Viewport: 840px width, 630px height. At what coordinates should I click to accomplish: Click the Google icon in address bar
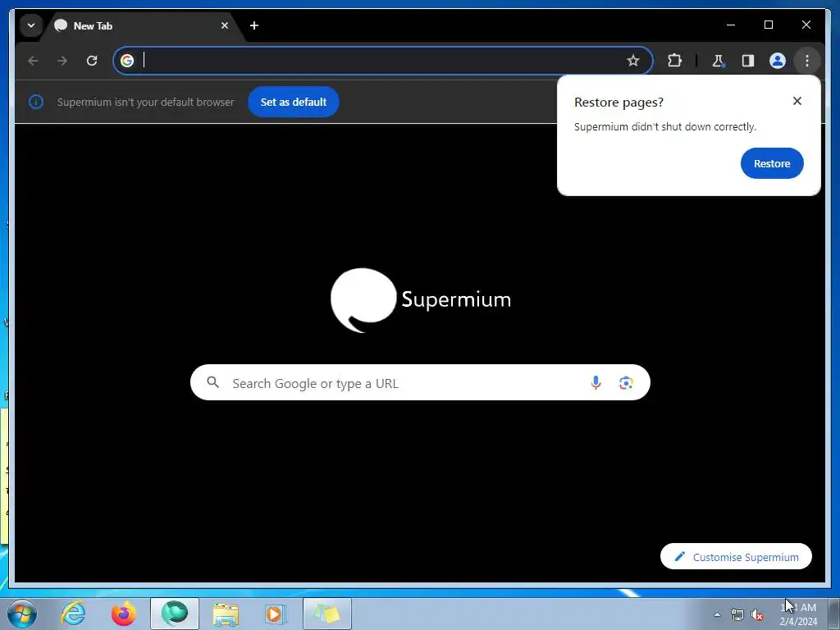tap(127, 61)
